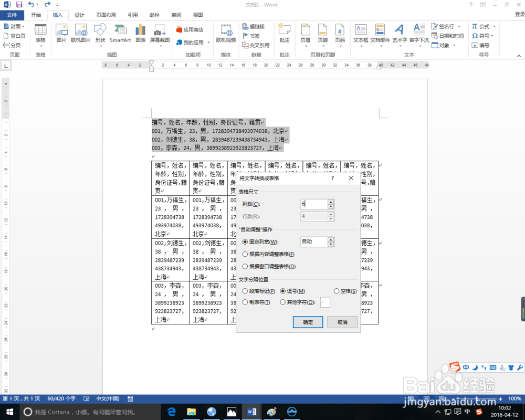Cancel the dialog with 取消
The height and width of the screenshot is (420, 525).
[342, 322]
